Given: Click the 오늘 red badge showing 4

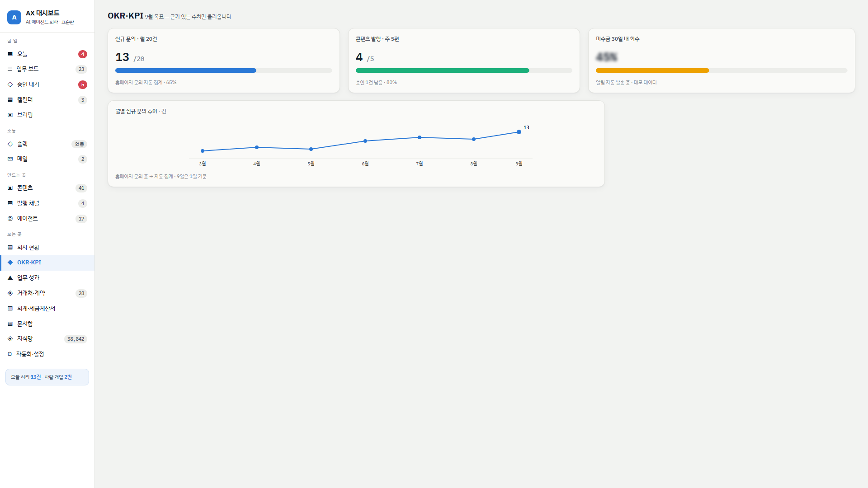Looking at the screenshot, I should (82, 54).
